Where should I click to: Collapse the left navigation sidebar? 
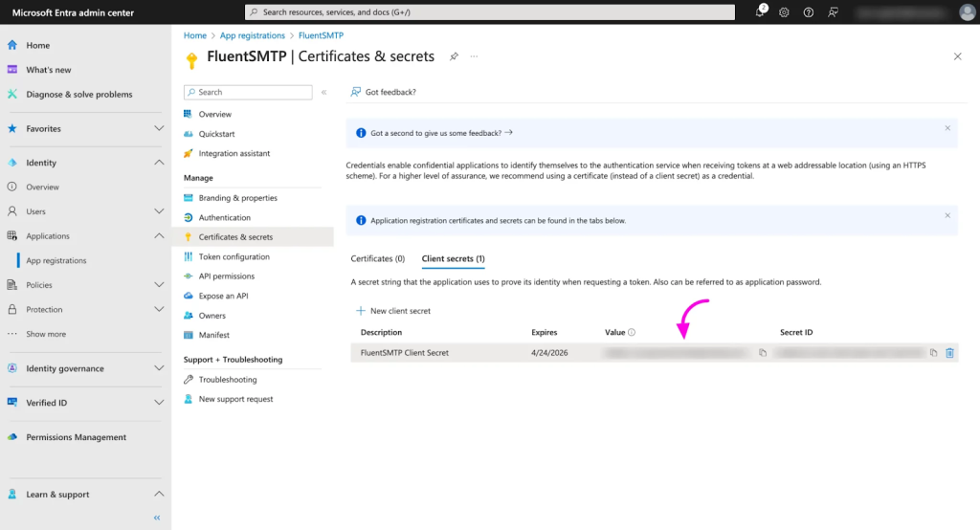[x=157, y=518]
